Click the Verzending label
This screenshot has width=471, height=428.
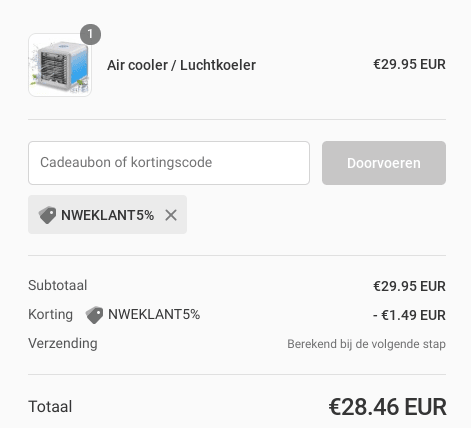pos(63,343)
